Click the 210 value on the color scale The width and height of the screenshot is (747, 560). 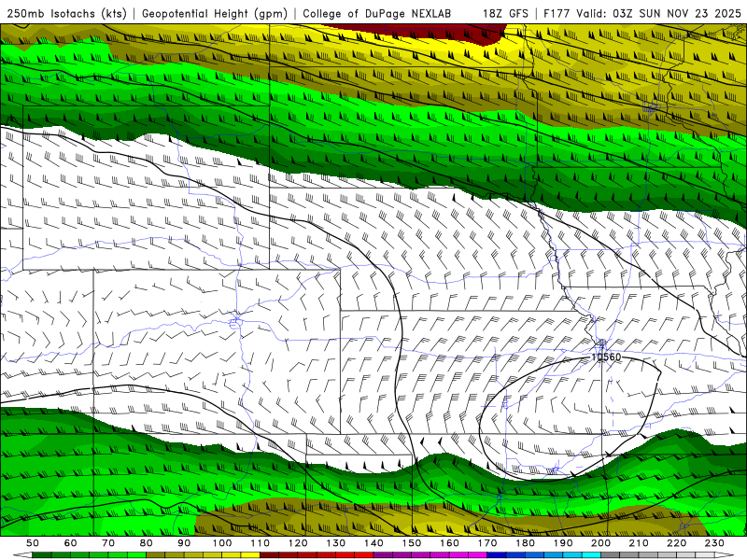(x=639, y=543)
